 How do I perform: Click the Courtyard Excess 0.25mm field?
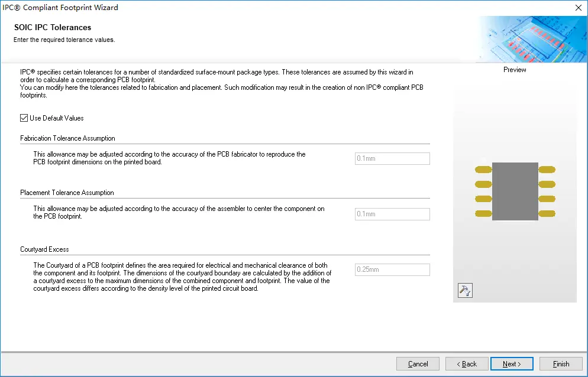392,269
